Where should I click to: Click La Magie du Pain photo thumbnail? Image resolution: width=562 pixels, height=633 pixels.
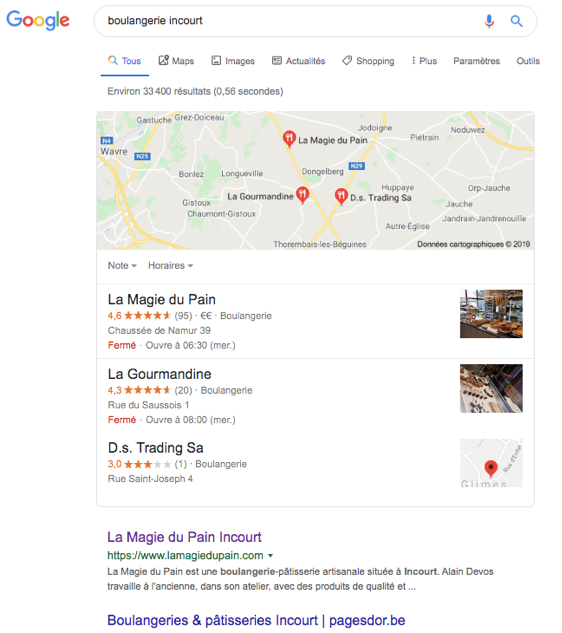click(x=491, y=314)
